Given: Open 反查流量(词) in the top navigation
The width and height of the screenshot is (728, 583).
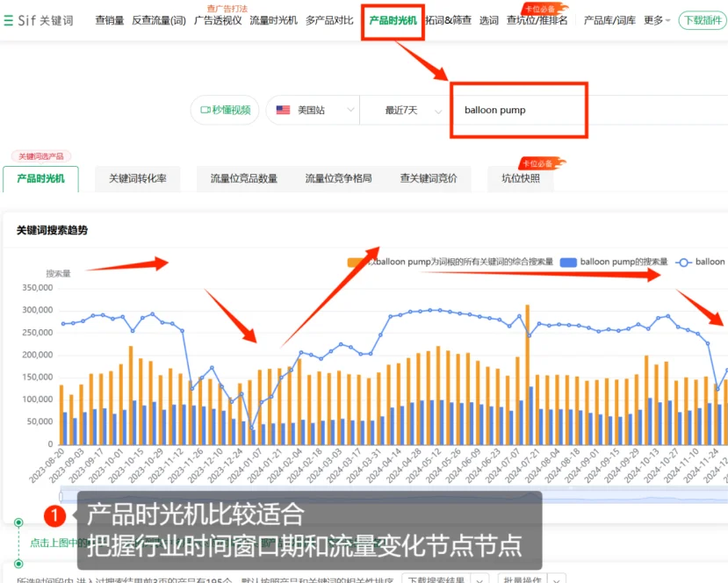Looking at the screenshot, I should pyautogui.click(x=159, y=20).
